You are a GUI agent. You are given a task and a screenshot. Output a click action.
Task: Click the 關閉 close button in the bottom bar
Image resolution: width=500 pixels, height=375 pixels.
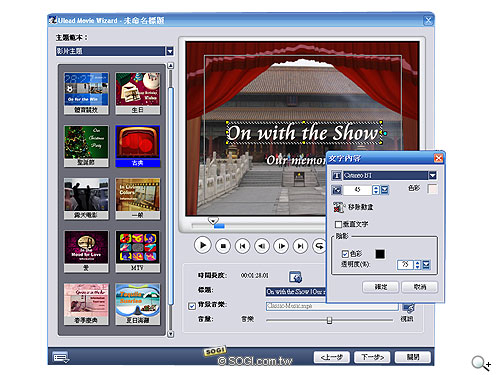click(413, 357)
